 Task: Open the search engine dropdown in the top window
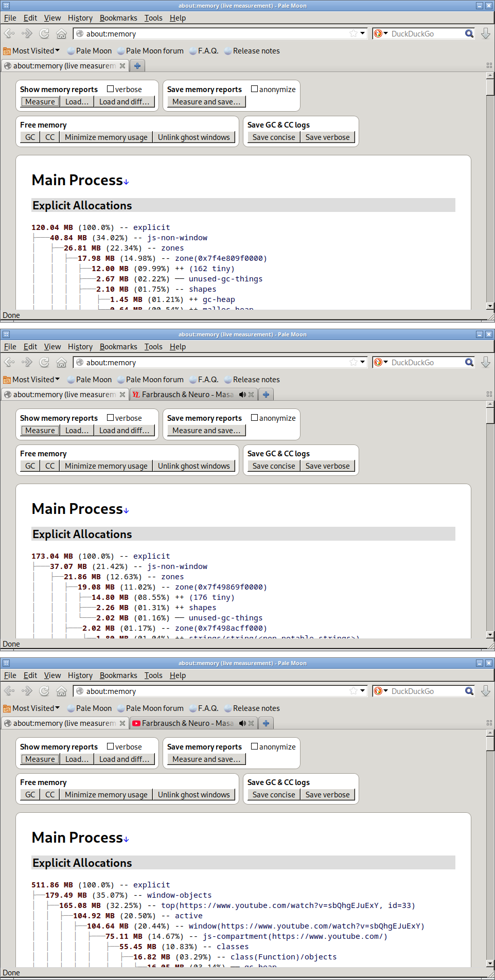tap(380, 33)
